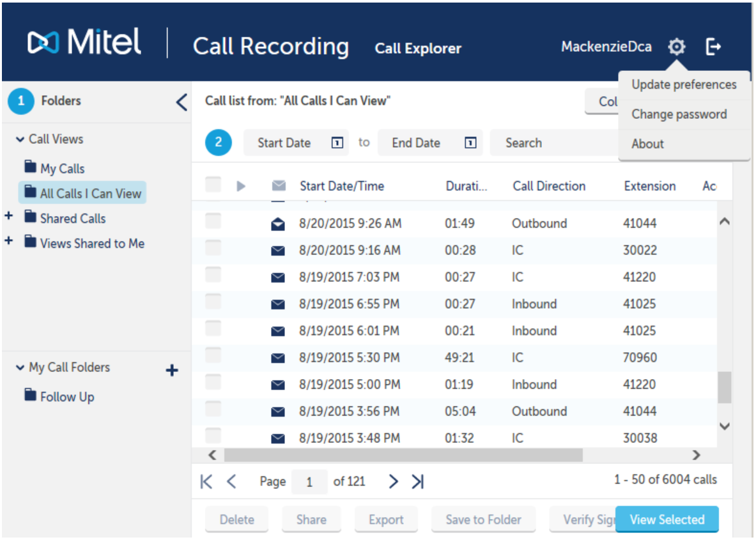Viewport: 756px width, 542px height.
Task: Go to next page icon
Action: (394, 481)
